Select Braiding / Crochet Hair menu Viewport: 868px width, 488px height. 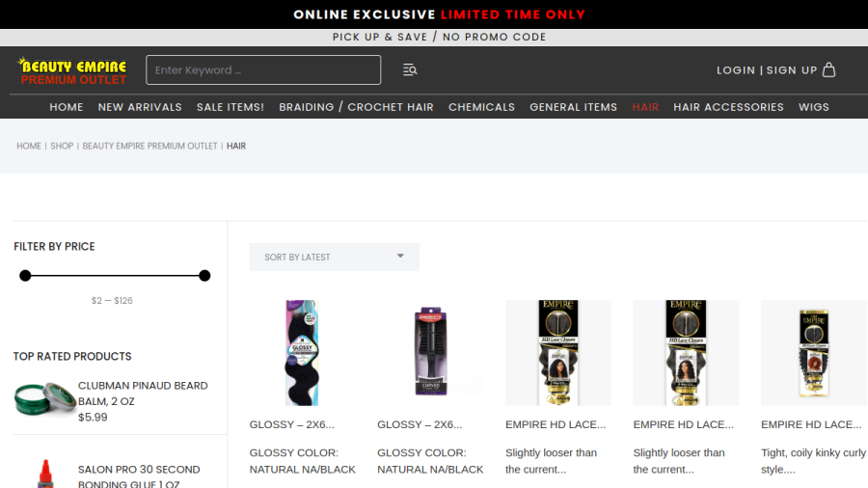(357, 107)
